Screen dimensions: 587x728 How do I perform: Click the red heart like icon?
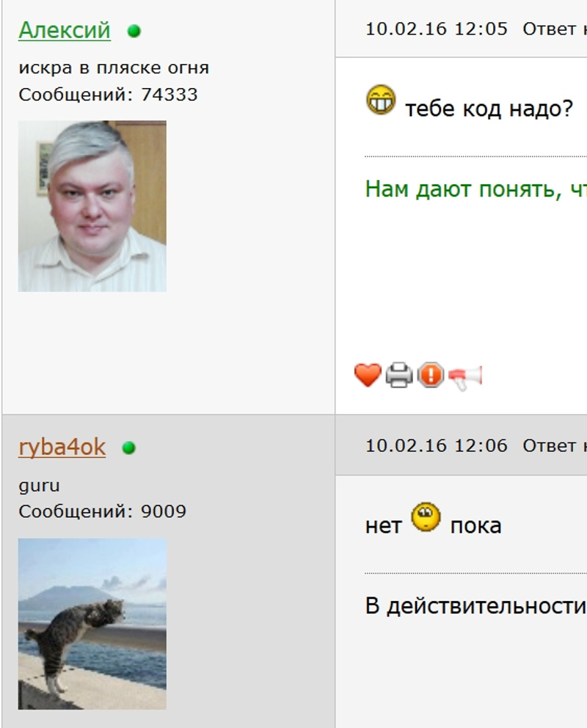(x=368, y=375)
